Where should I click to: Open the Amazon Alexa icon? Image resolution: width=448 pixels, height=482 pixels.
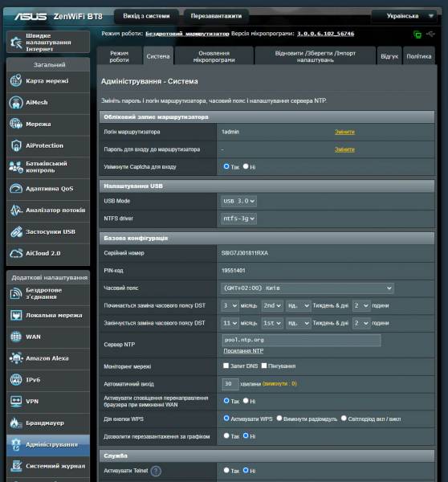(16, 358)
